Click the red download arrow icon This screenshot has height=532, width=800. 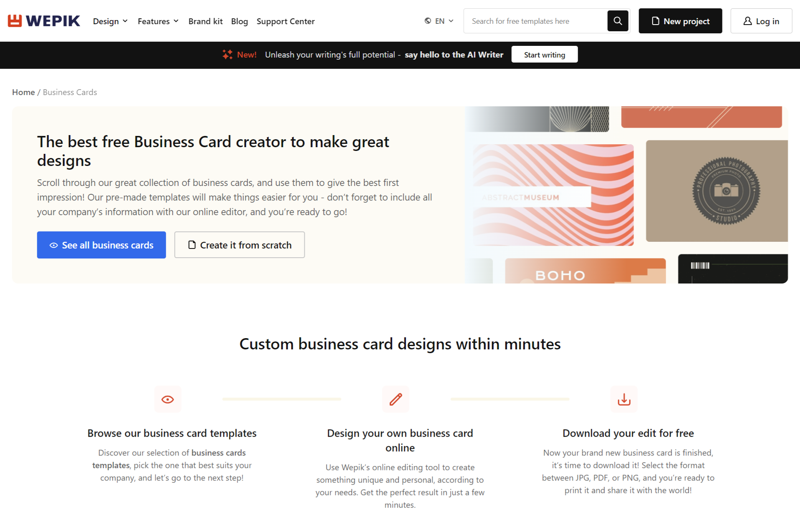624,399
